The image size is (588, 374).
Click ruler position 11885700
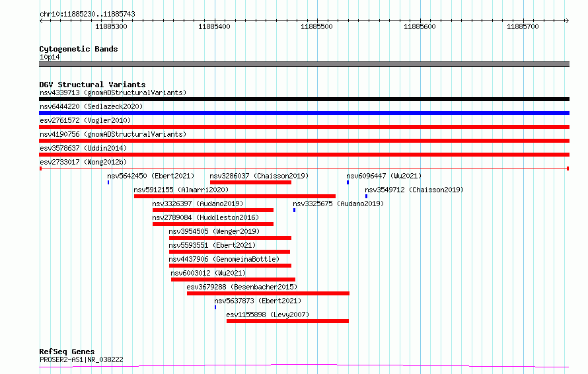coord(523,26)
